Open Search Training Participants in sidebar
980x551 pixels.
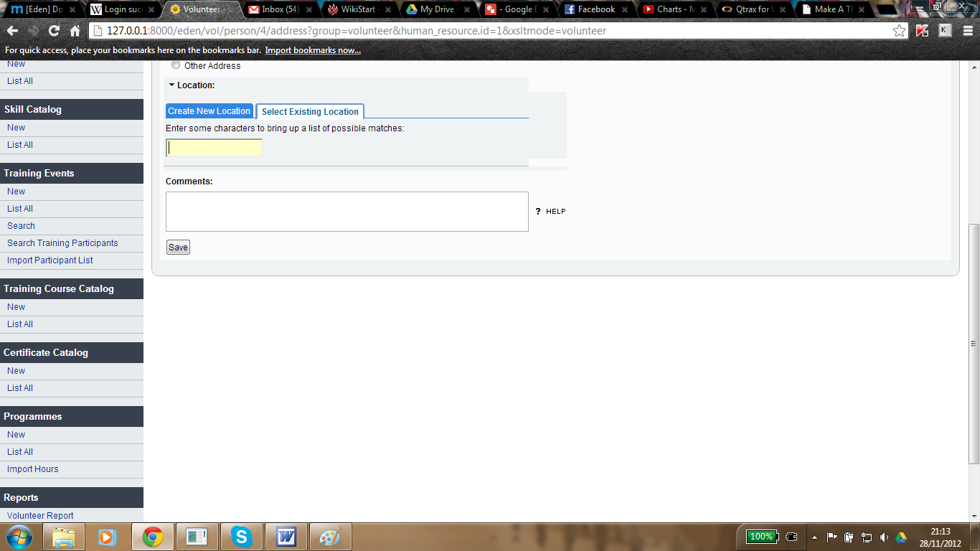(62, 243)
